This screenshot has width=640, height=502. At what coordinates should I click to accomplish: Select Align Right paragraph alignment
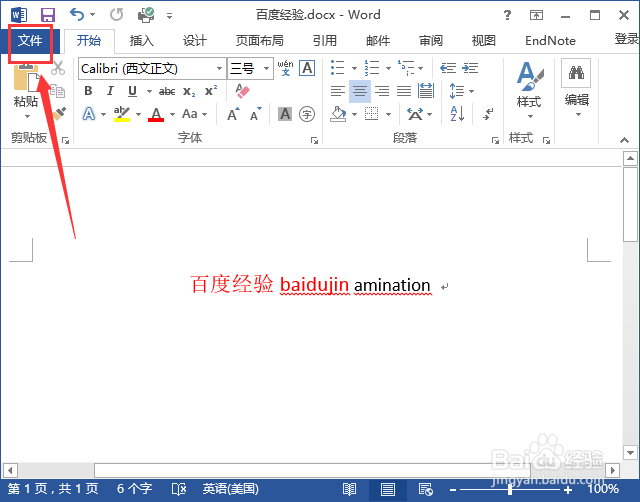tap(382, 91)
